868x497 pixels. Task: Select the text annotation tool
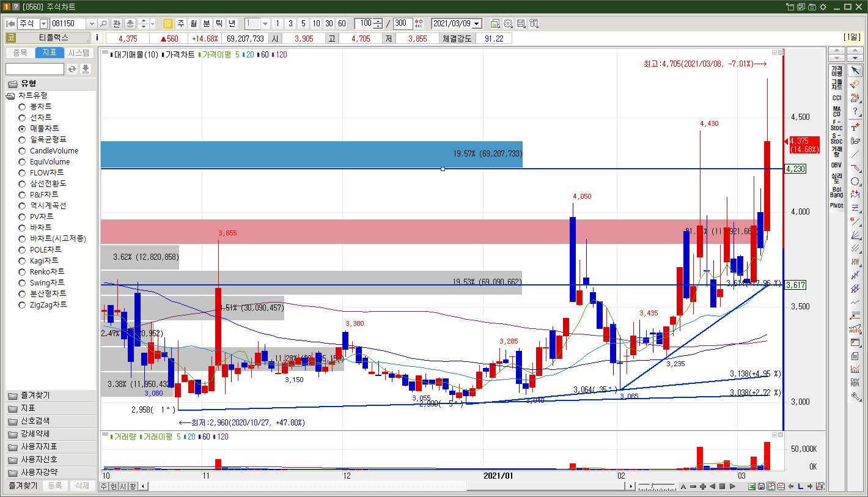[x=855, y=127]
